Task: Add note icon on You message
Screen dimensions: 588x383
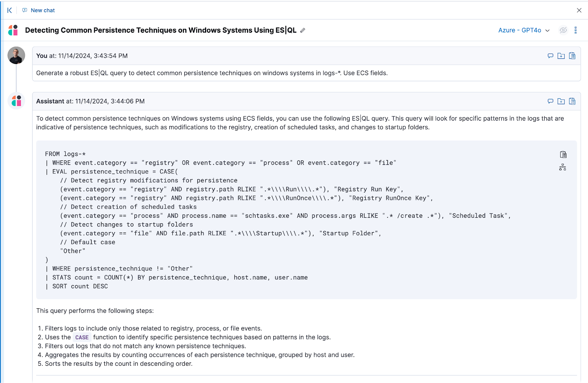Action: click(x=551, y=56)
